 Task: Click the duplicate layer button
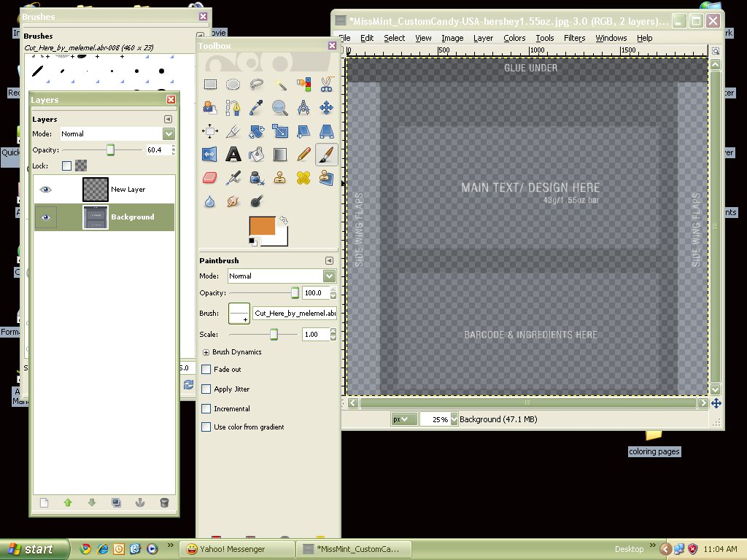point(116,503)
